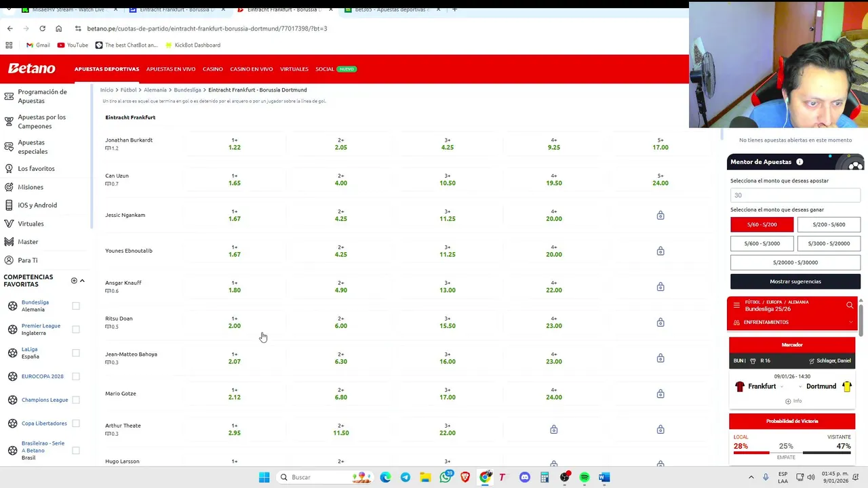The image size is (868, 488).
Task: Open Misiones sidebar icon
Action: [9, 187]
